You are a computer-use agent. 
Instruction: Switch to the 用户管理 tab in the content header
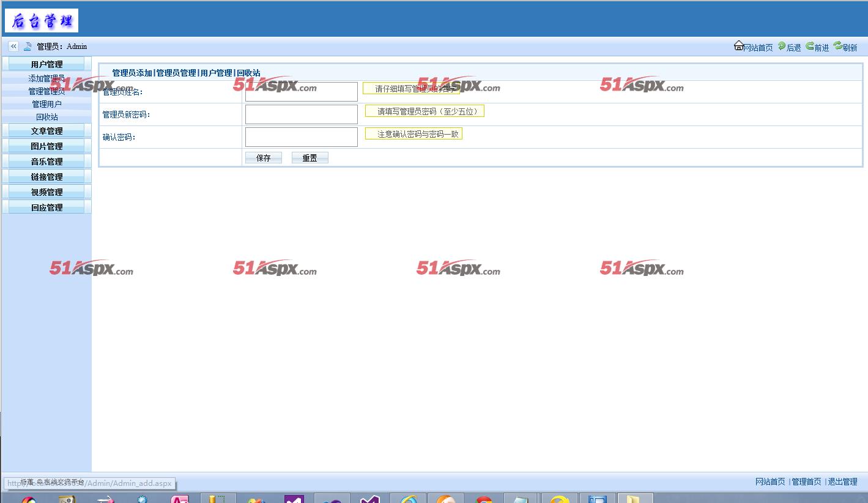click(x=217, y=73)
